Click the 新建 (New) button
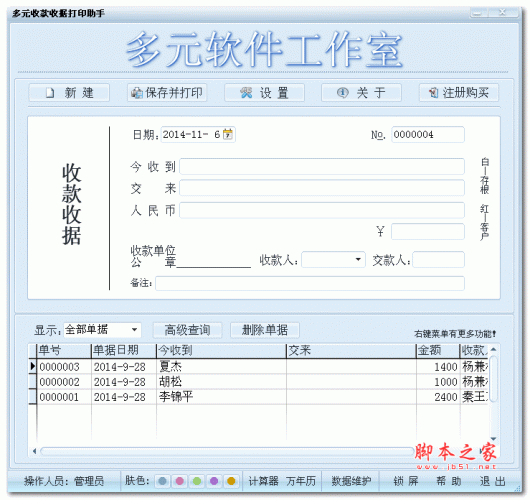Image resolution: width=530 pixels, height=500 pixels. (69, 93)
